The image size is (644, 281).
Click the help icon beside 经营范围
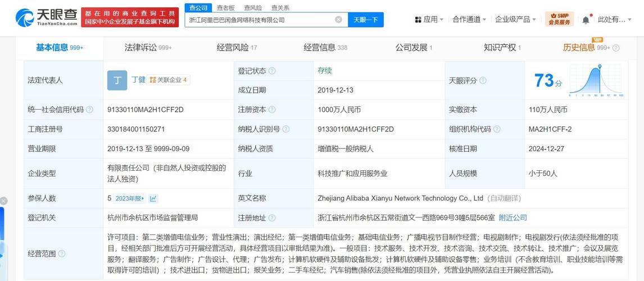62,253
